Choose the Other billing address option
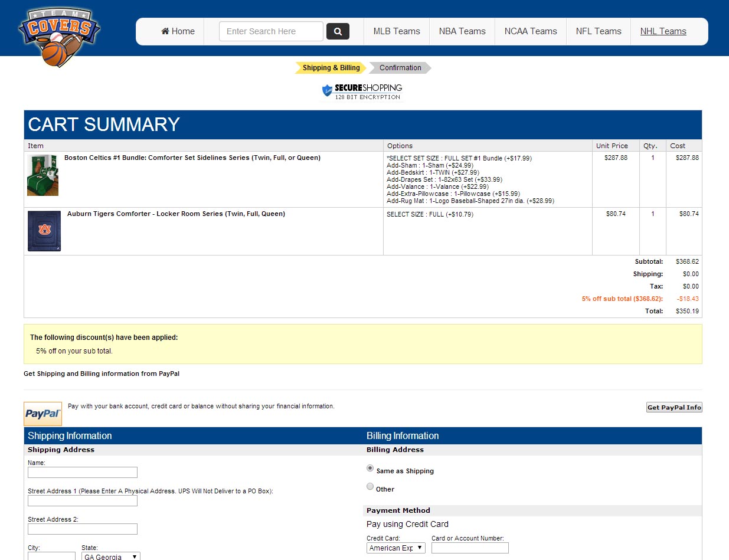 coord(370,487)
